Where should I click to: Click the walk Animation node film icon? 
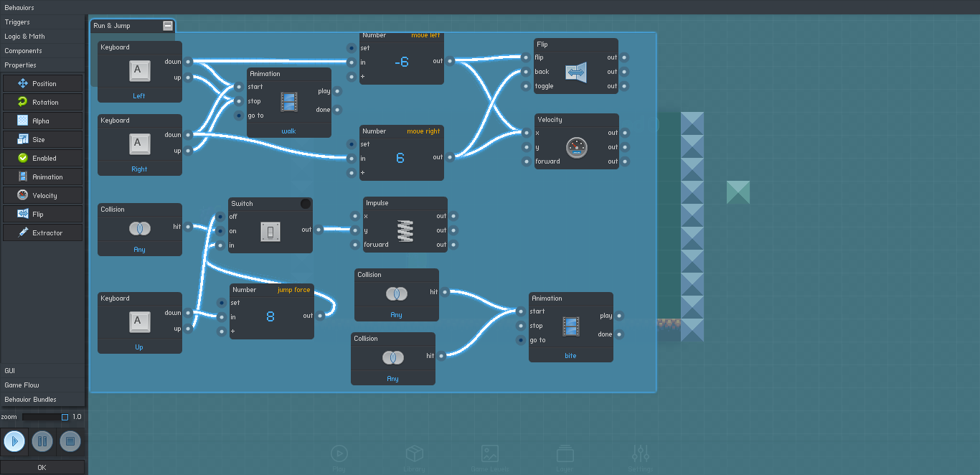[x=288, y=101]
